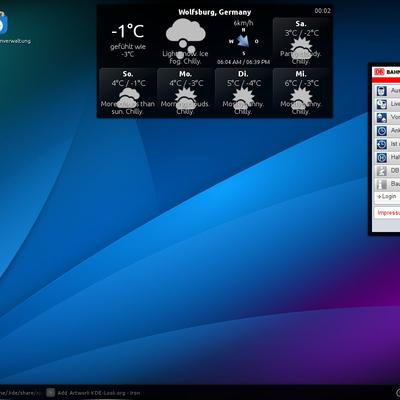The width and height of the screenshot is (400, 400).
Task: Click the H stop icon beside 'Hal' in Bahn widget
Action: tap(382, 157)
